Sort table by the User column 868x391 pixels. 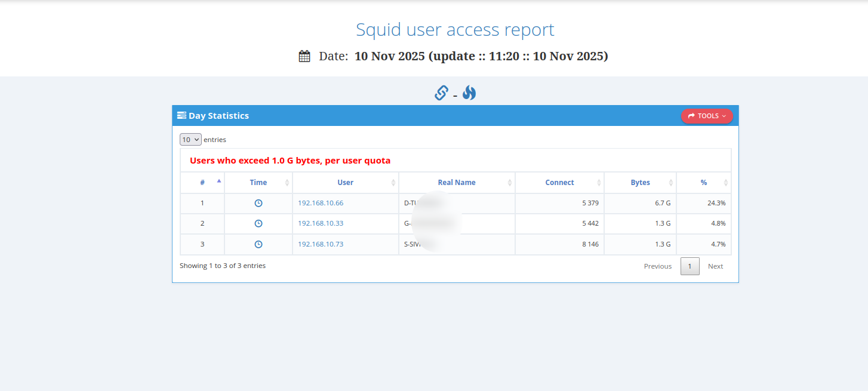point(346,183)
